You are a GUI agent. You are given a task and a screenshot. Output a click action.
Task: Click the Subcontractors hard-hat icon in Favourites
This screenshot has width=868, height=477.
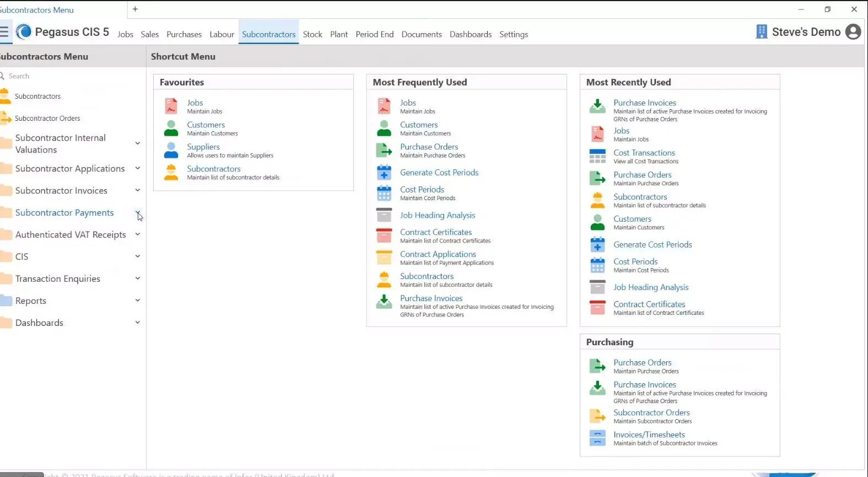[x=171, y=172]
